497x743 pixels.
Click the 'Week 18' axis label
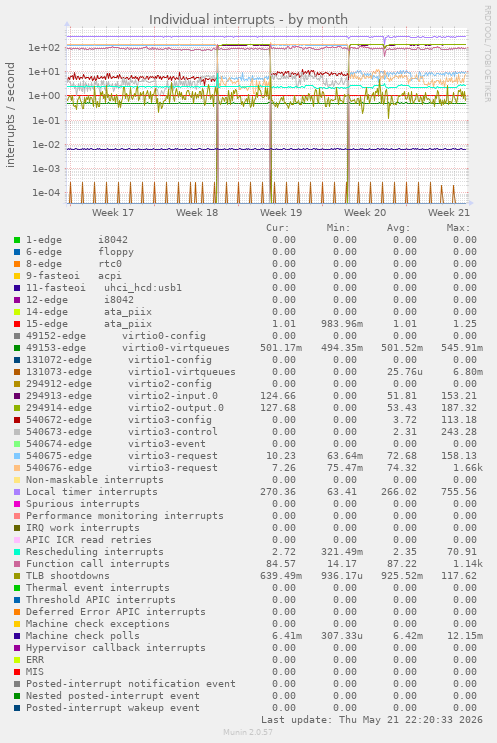pos(197,212)
